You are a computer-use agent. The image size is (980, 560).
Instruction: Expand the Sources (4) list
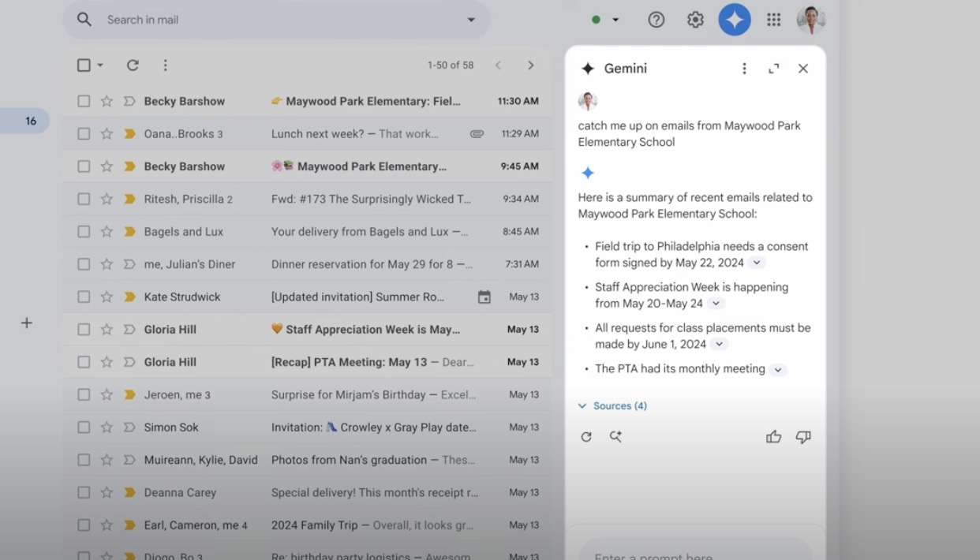click(x=612, y=406)
